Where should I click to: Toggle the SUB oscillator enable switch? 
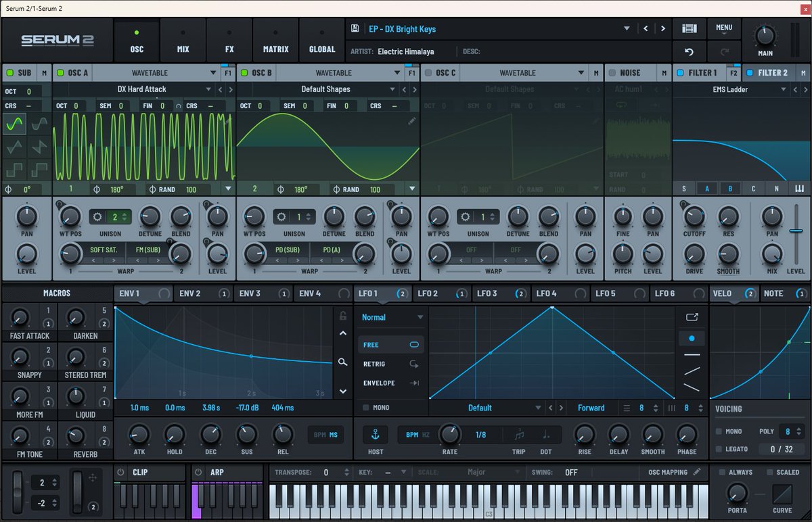point(9,72)
